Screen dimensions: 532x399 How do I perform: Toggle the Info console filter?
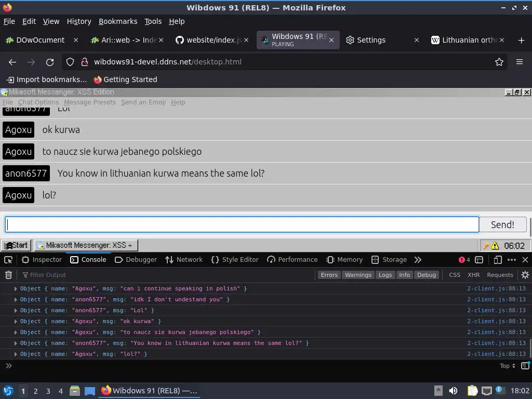point(404,275)
